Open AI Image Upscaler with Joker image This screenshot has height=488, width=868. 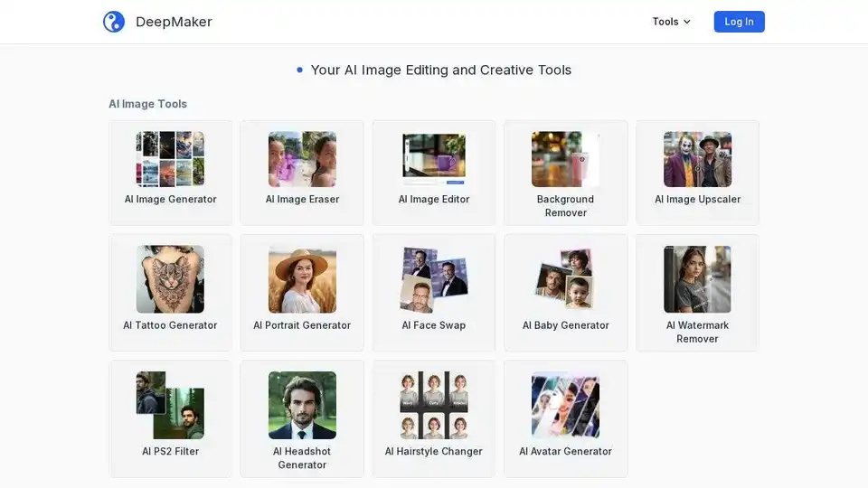pyautogui.click(x=697, y=173)
